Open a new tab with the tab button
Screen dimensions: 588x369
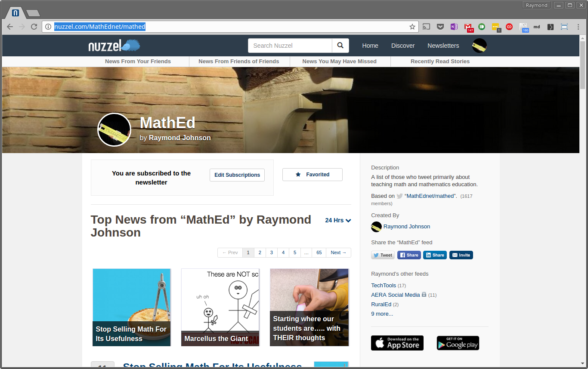33,13
